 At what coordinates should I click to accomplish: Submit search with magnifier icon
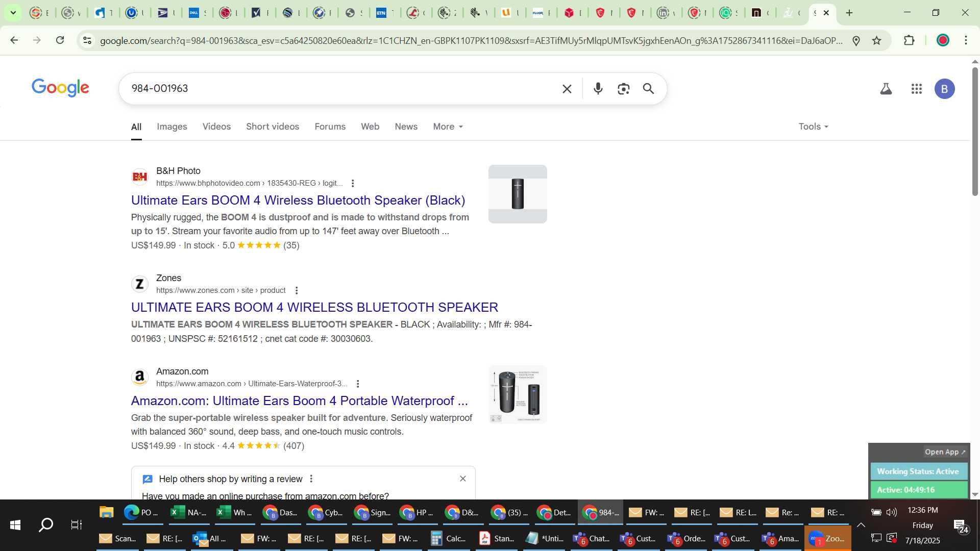648,89
